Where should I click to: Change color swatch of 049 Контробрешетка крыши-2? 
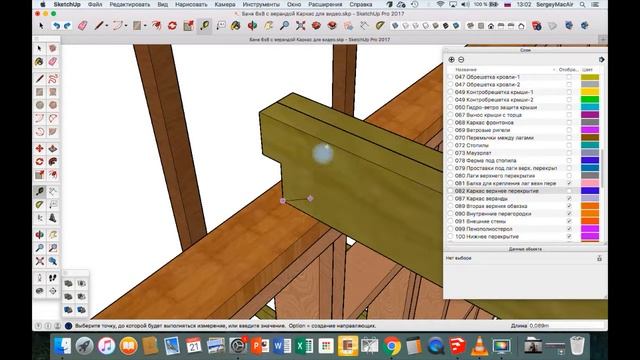pyautogui.click(x=590, y=100)
